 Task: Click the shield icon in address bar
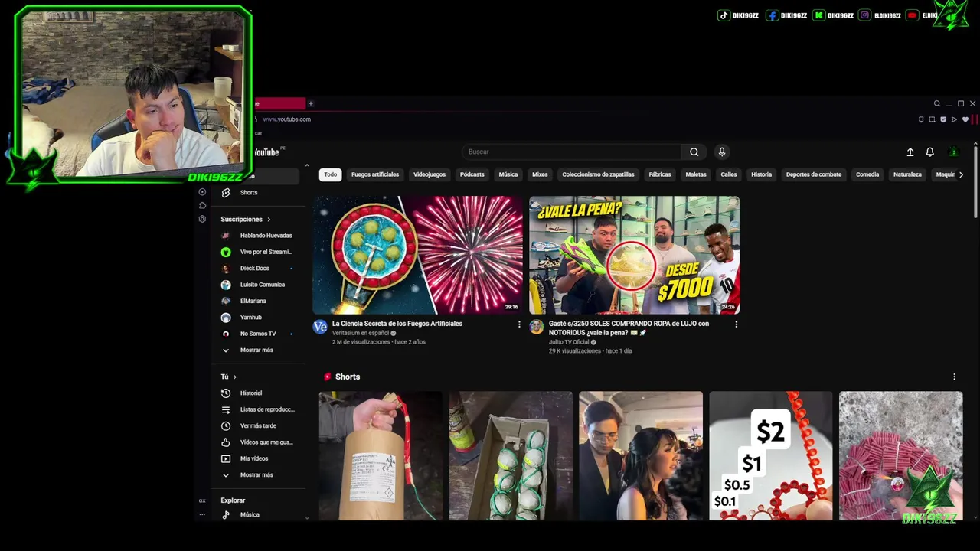coord(943,119)
